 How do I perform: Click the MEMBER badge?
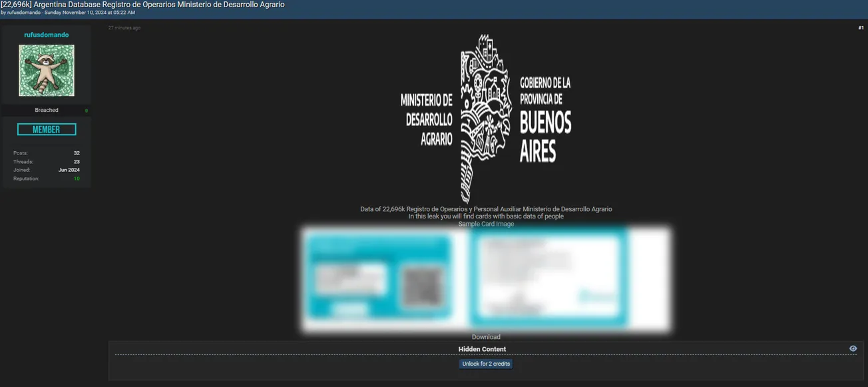46,129
